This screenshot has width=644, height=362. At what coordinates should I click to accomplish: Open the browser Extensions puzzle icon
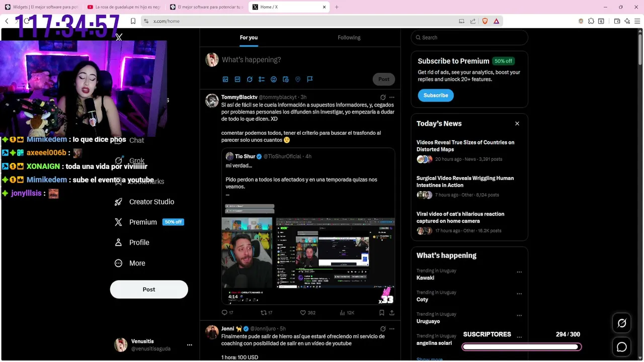pyautogui.click(x=591, y=21)
